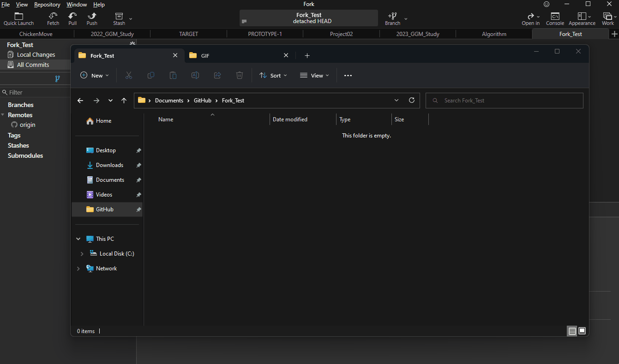Push commits in Fork toolbar
The height and width of the screenshot is (364, 619).
[92, 19]
